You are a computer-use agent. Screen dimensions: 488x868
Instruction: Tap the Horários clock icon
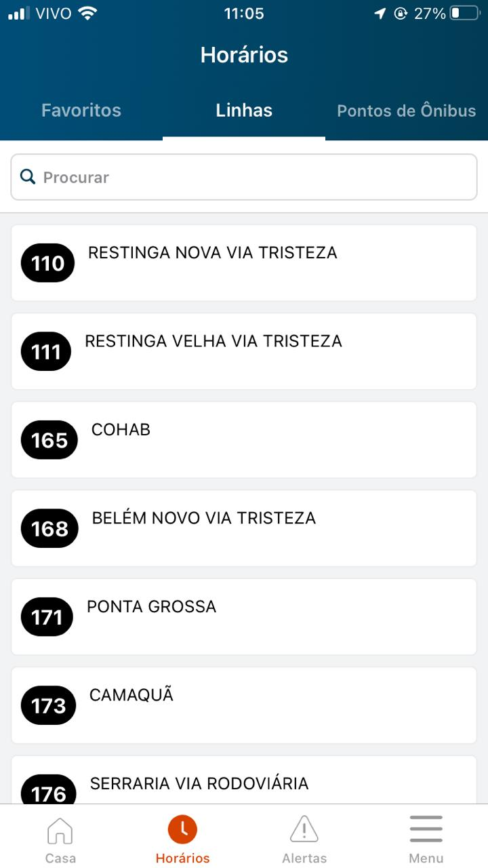pyautogui.click(x=182, y=829)
